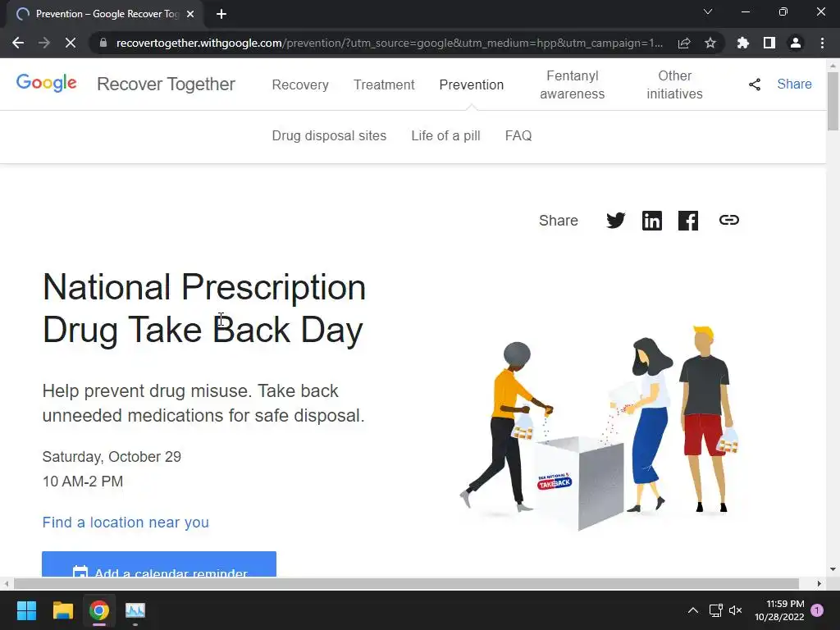Image resolution: width=840 pixels, height=630 pixels.
Task: Open Windows Start menu
Action: click(x=26, y=610)
